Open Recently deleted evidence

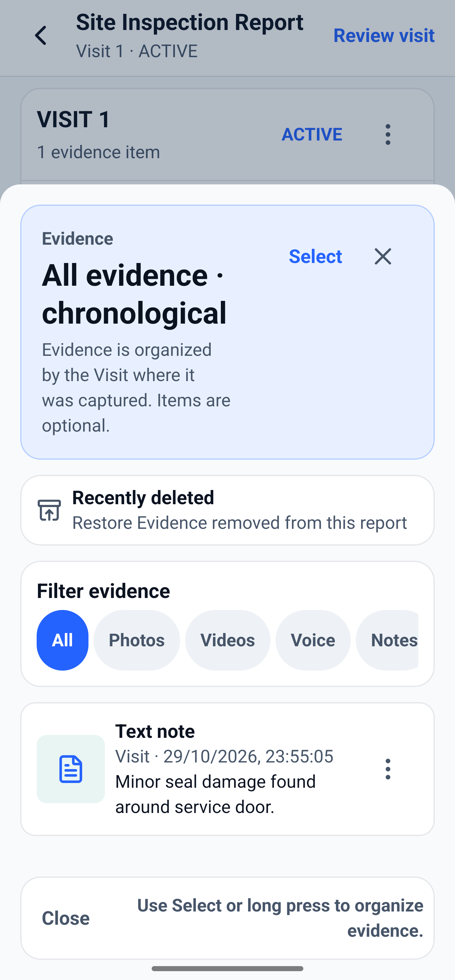click(x=227, y=510)
